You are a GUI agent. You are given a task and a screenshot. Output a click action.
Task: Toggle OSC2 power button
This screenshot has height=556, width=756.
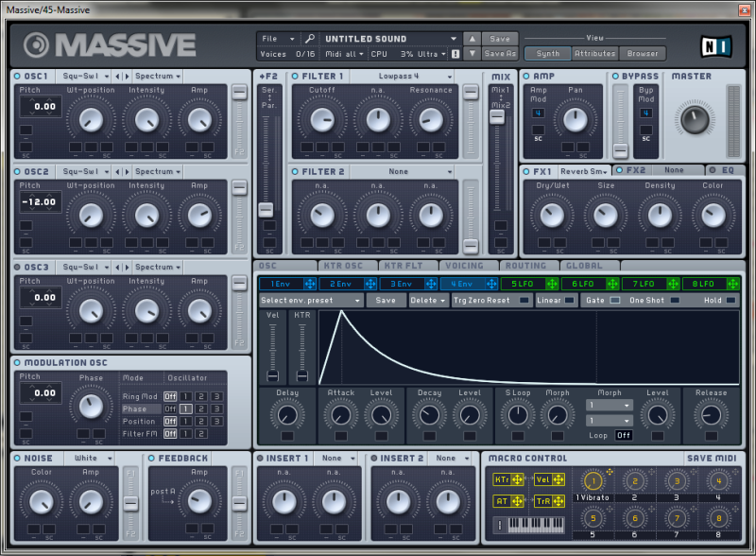pos(17,172)
